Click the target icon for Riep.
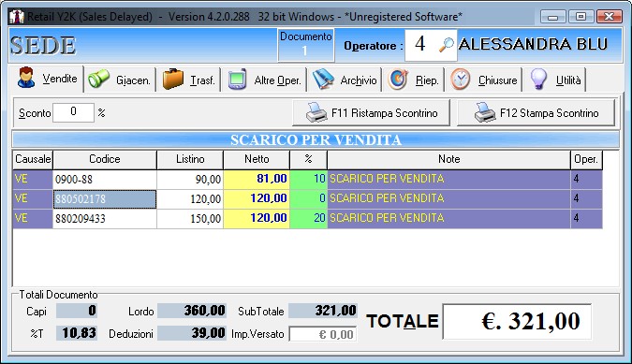This screenshot has height=364, width=632. (398, 79)
